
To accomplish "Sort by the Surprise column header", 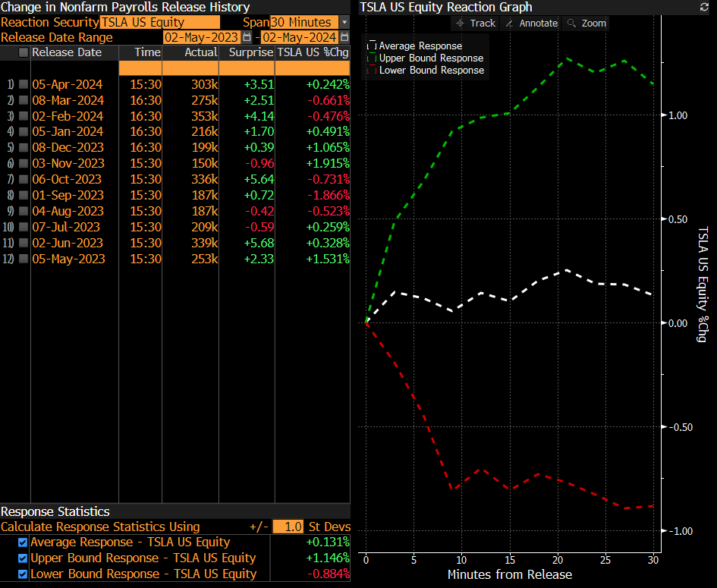I will pyautogui.click(x=251, y=52).
